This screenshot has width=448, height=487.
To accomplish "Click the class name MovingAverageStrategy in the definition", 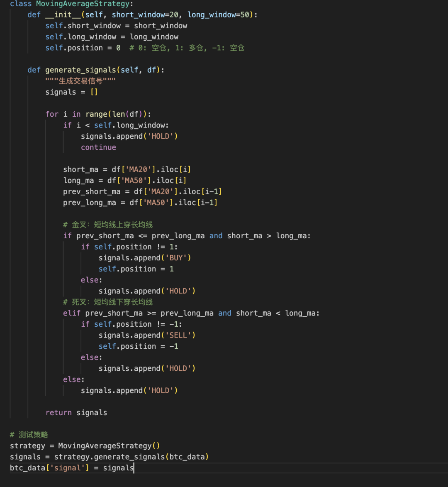I will [x=83, y=4].
